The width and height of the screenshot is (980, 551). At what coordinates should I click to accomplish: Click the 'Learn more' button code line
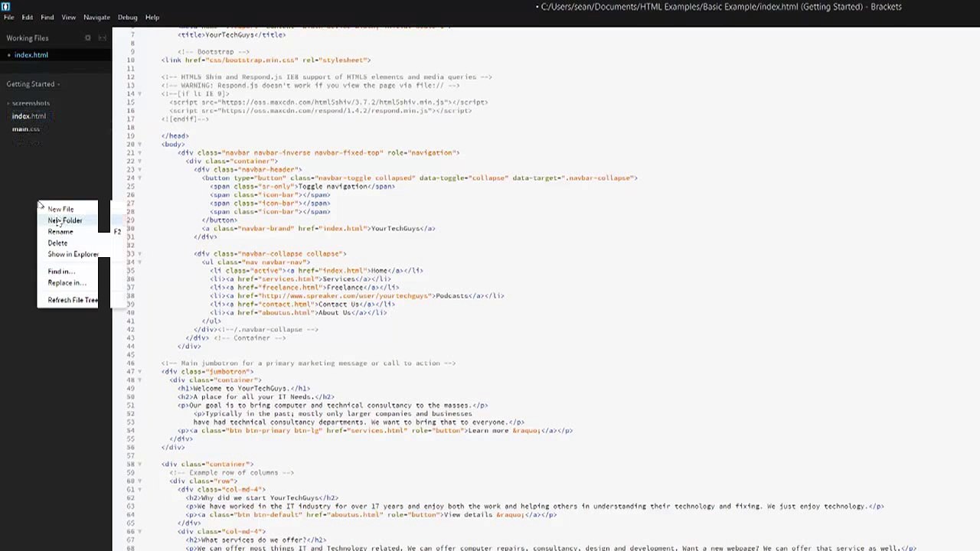(375, 430)
